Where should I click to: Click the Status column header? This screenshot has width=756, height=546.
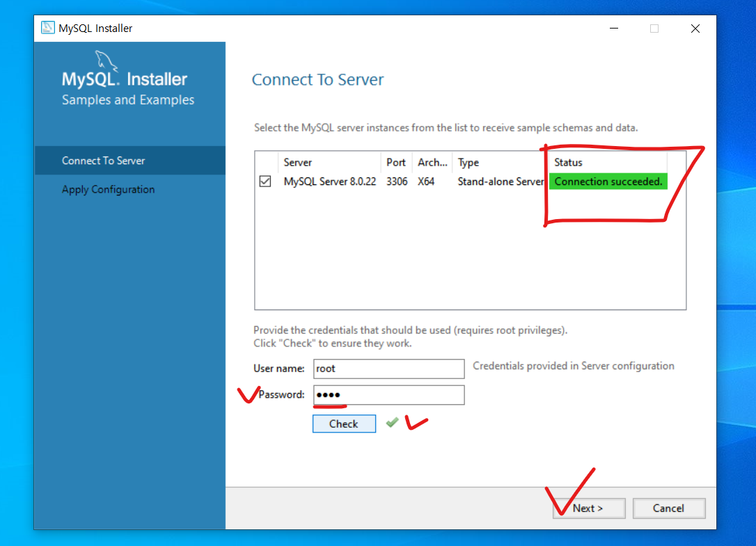(608, 162)
